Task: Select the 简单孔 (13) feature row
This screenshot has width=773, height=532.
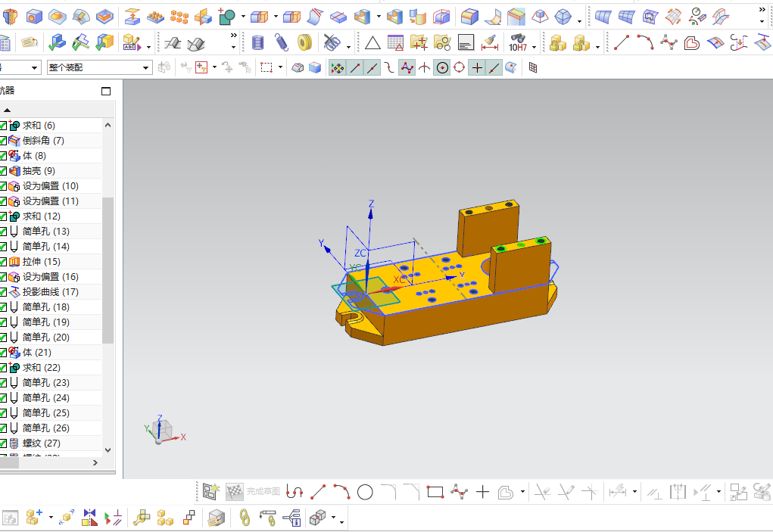Action: (x=51, y=232)
